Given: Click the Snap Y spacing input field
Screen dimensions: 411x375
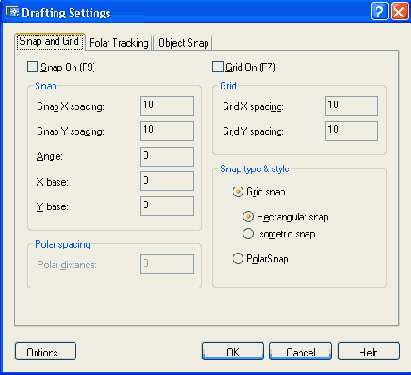Looking at the screenshot, I should 167,131.
